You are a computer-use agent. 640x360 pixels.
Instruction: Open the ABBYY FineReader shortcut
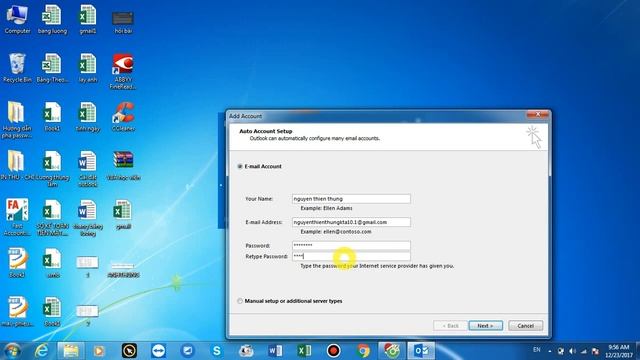coord(123,71)
